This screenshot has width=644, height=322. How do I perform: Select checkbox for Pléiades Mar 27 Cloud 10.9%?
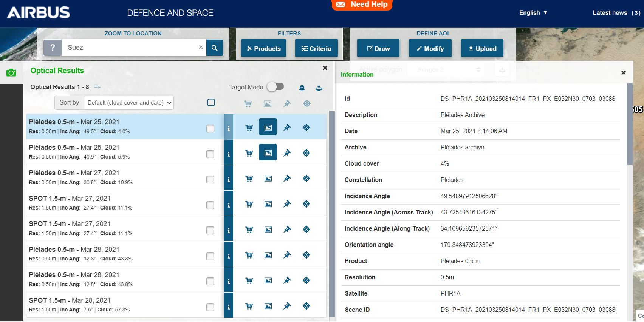point(211,179)
